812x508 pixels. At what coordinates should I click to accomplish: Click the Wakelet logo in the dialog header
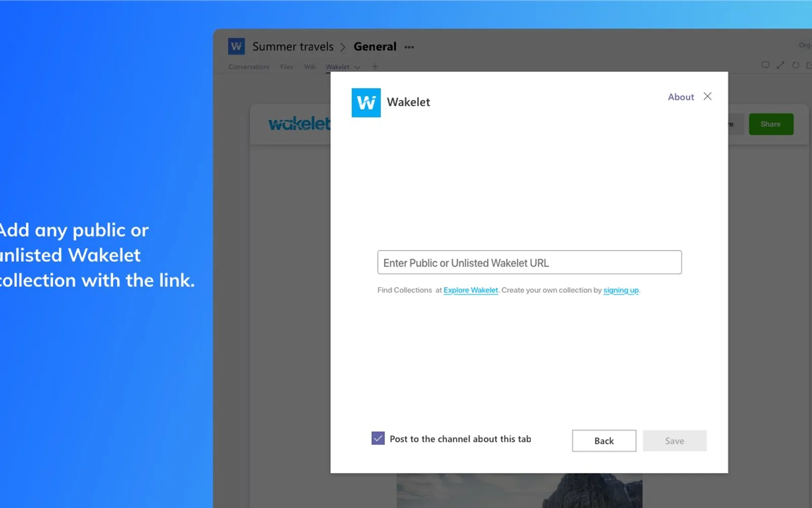pos(366,103)
